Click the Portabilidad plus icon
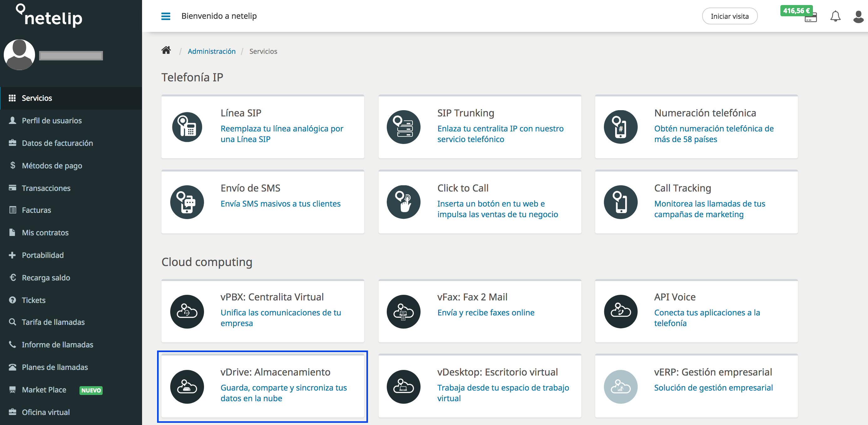 (x=12, y=255)
